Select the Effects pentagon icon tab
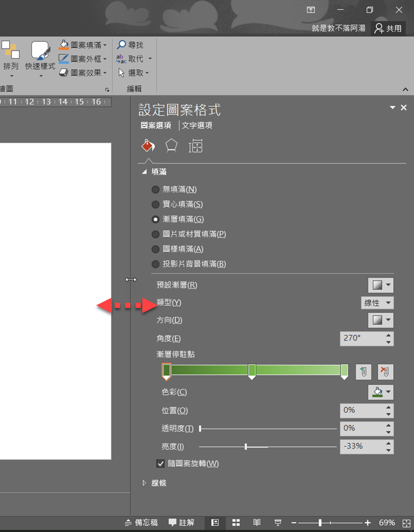The image size is (414, 532). click(x=171, y=146)
